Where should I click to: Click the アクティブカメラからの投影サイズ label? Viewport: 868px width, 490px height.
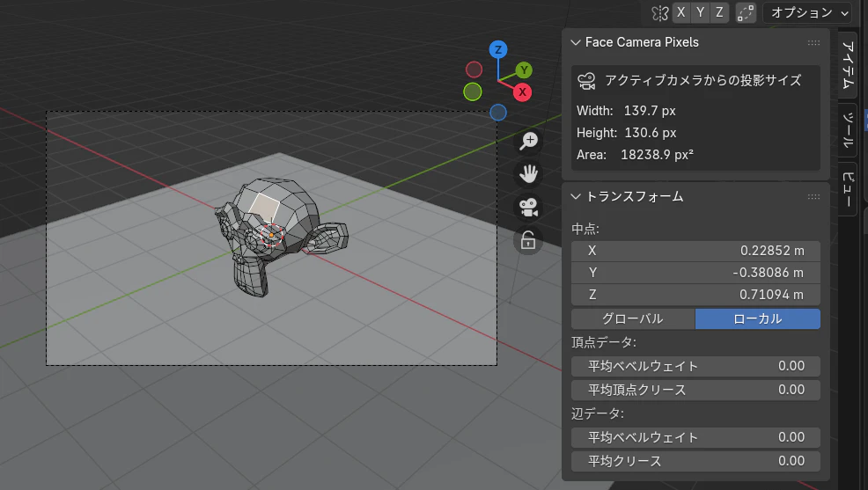703,81
